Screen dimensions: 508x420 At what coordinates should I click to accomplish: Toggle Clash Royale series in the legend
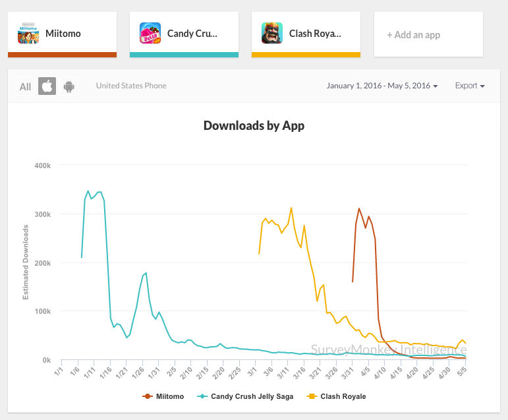(x=337, y=396)
